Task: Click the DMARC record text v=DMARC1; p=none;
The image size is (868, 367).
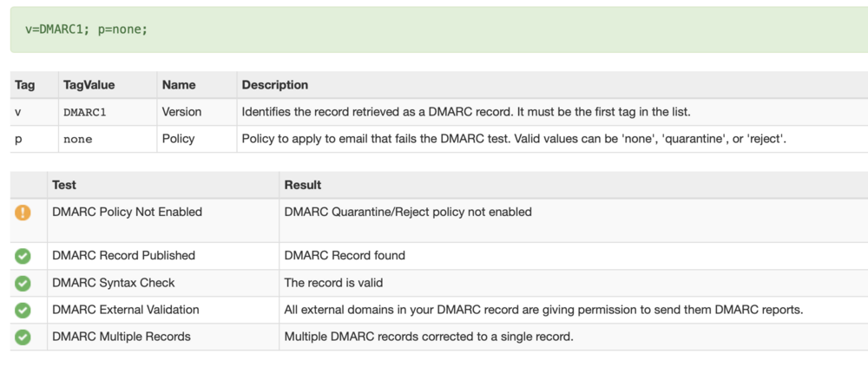Action: tap(87, 29)
